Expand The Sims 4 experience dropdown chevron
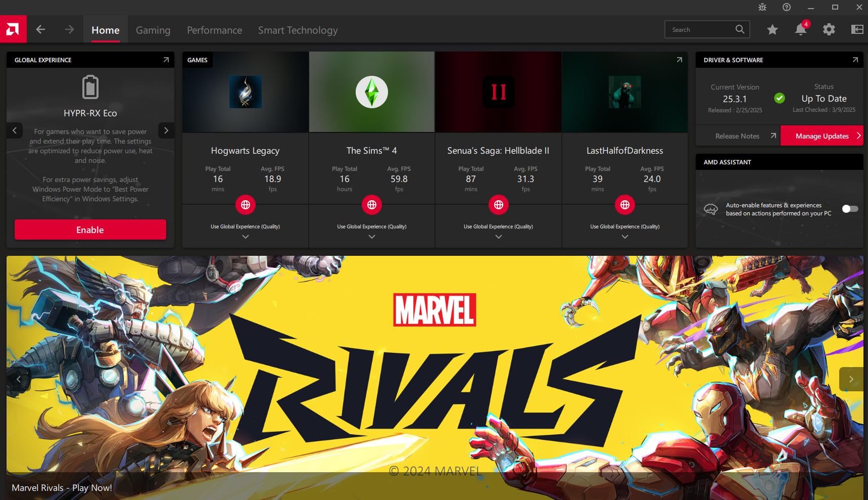Screen dimensions: 868x500 coord(372,237)
